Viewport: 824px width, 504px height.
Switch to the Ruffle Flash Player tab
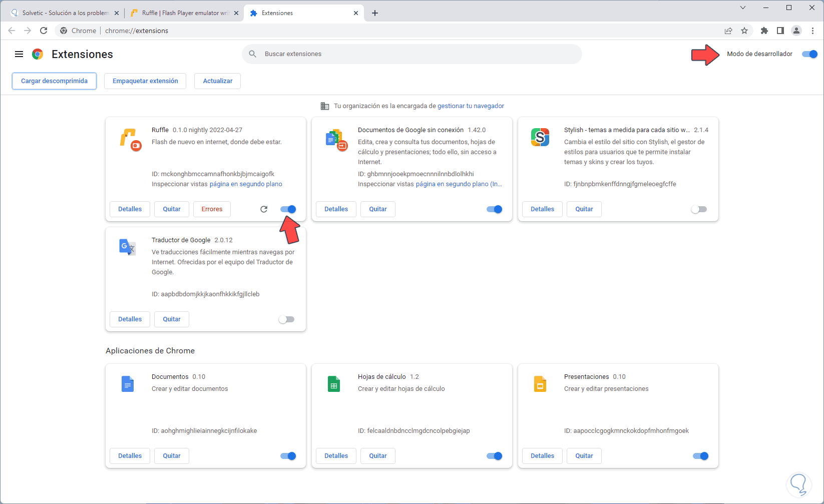[x=183, y=13]
